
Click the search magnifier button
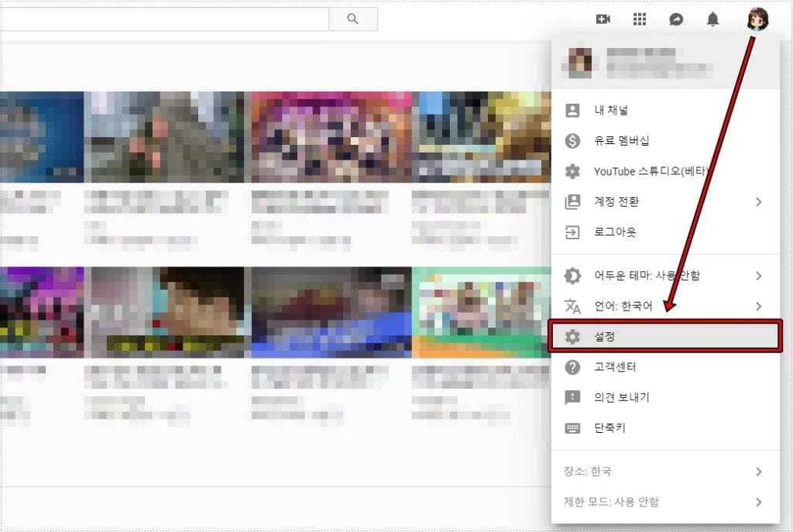tap(353, 19)
